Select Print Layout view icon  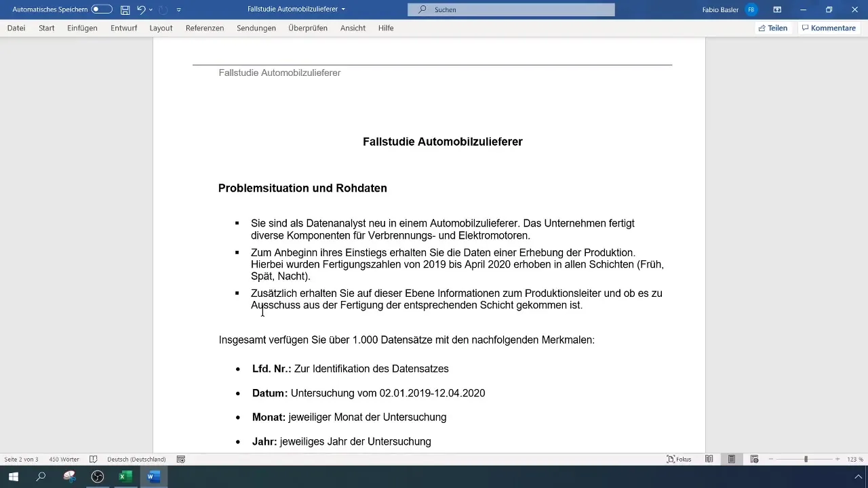point(732,459)
